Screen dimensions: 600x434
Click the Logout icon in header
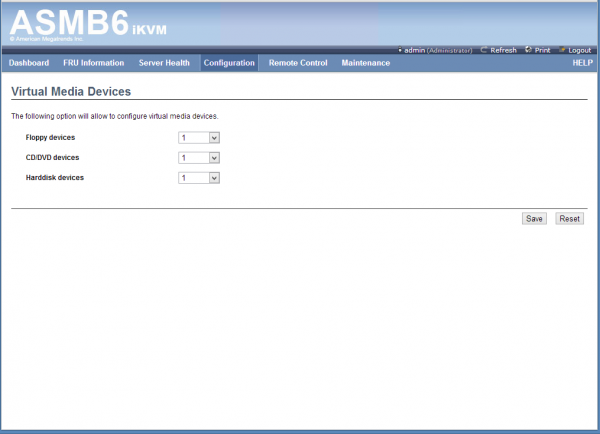tap(562, 50)
